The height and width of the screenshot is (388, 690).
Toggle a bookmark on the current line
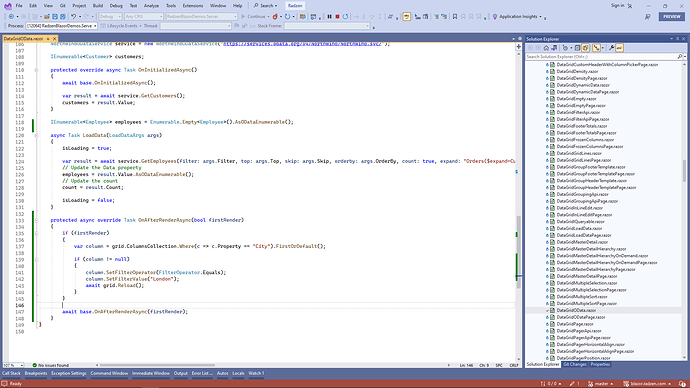(455, 17)
